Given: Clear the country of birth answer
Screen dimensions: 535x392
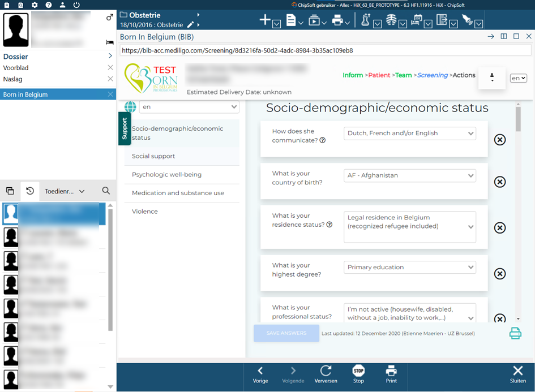Looking at the screenshot, I should pyautogui.click(x=500, y=182).
